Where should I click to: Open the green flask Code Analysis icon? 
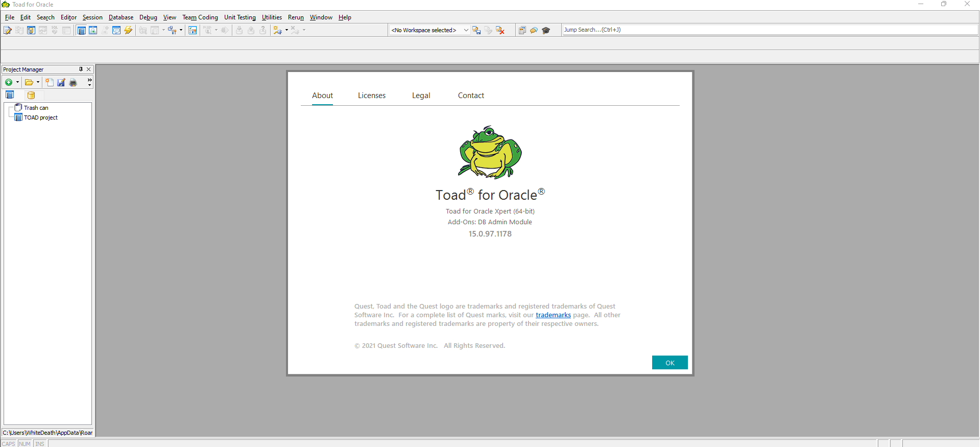(x=93, y=30)
